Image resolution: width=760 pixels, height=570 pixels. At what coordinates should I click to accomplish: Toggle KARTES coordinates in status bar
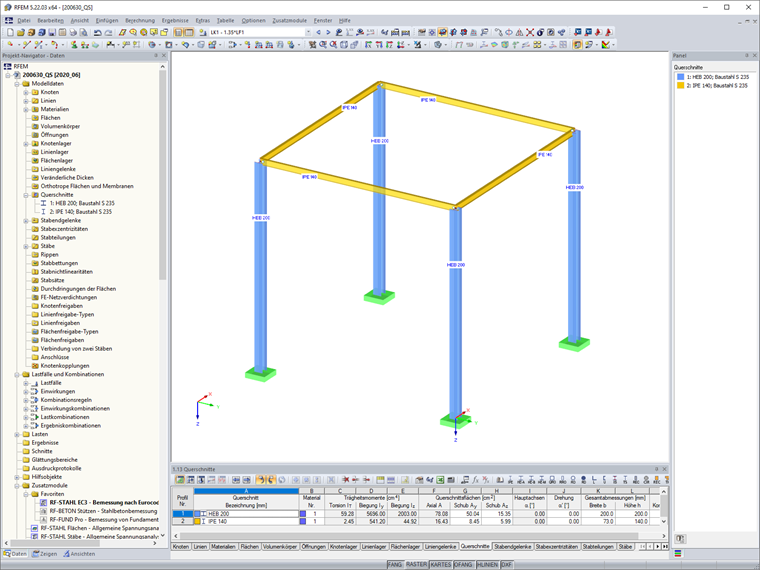pyautogui.click(x=441, y=565)
